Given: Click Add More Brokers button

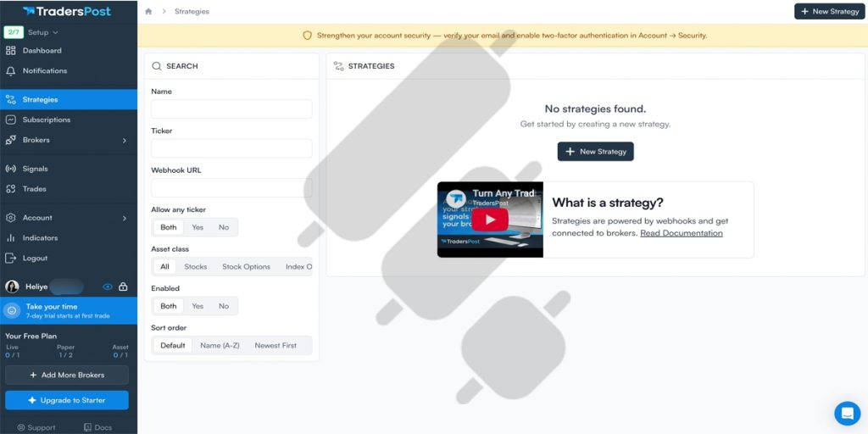Looking at the screenshot, I should [67, 375].
